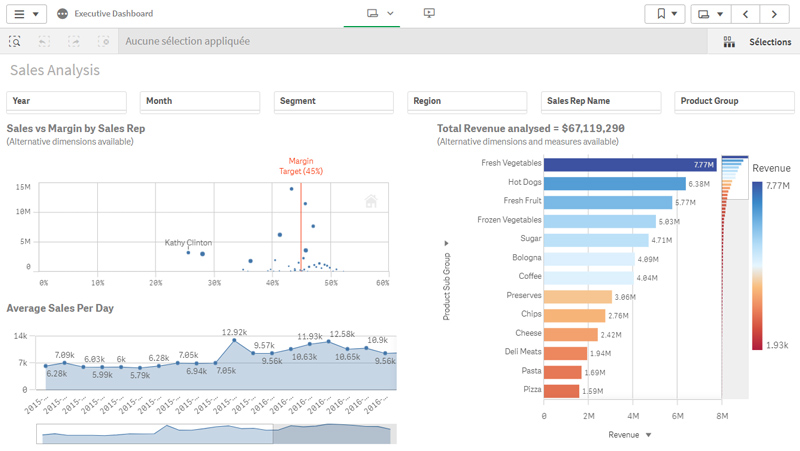Viewport: 800px width, 451px height.
Task: Step forward in selections
Action: 74,41
